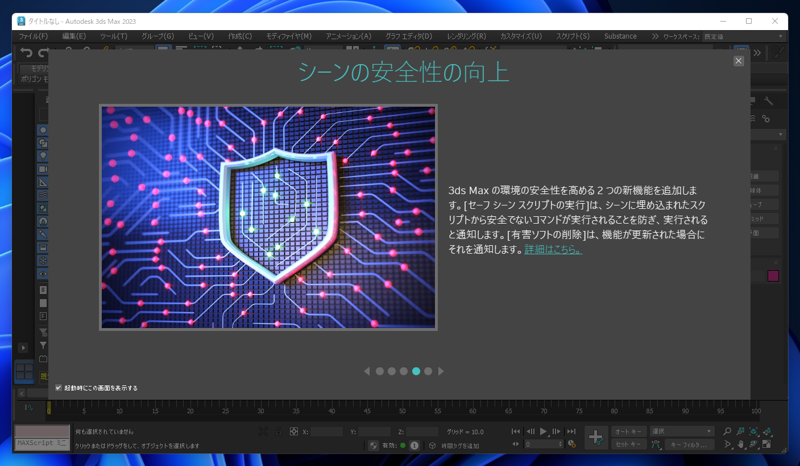This screenshot has height=466, width=800.
Task: Toggle absolute/offset transform type-in icon
Action: point(294,432)
